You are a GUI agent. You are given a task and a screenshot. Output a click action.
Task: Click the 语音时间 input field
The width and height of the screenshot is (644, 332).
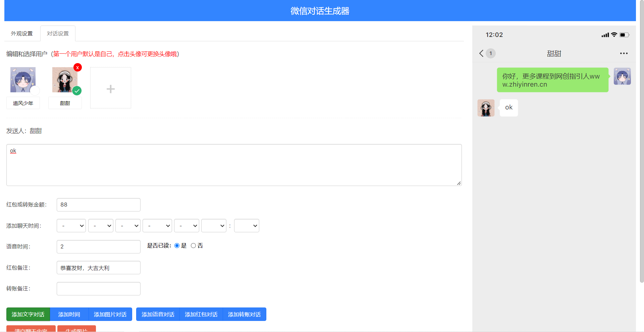99,247
